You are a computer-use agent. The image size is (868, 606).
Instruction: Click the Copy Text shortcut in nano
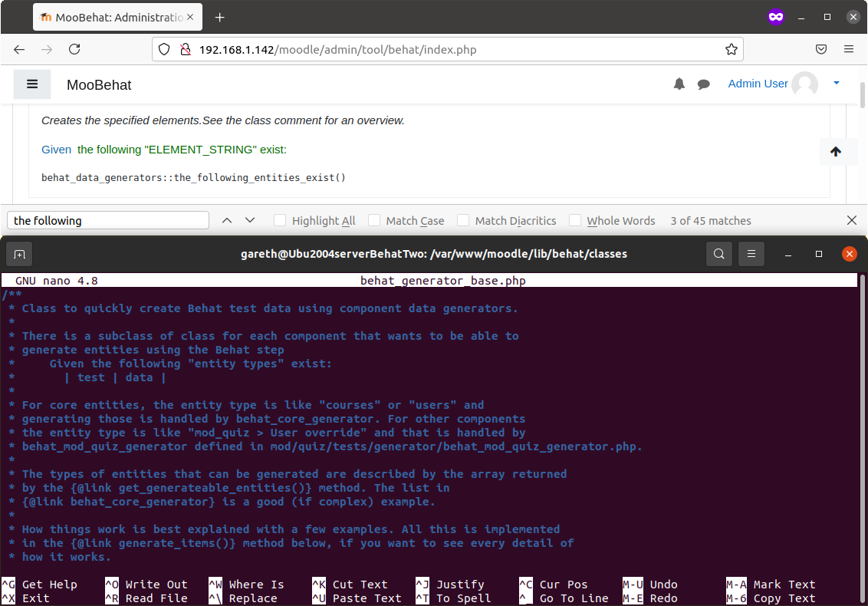point(771,598)
